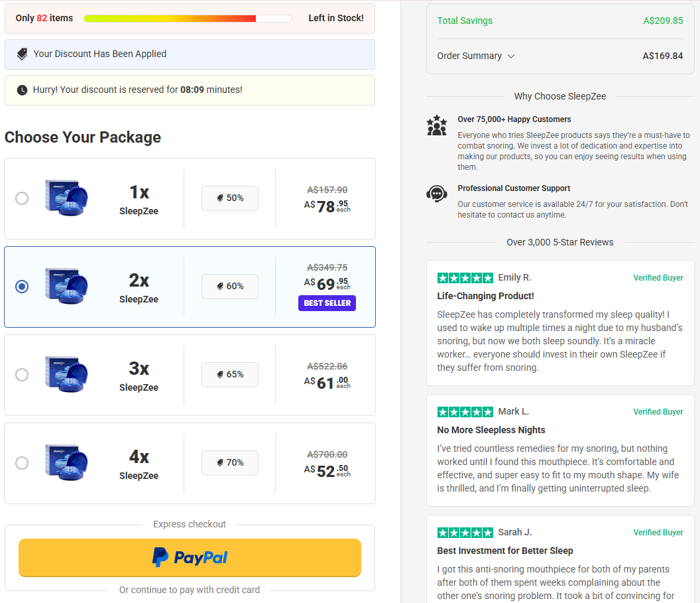Click Sarah J.'s five-star rating icon
Viewport: 700px width, 603px height.
click(465, 533)
